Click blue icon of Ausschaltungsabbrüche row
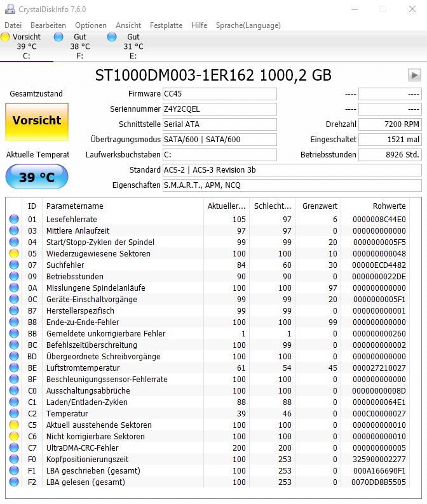This screenshot has width=427, height=504. pos(14,390)
